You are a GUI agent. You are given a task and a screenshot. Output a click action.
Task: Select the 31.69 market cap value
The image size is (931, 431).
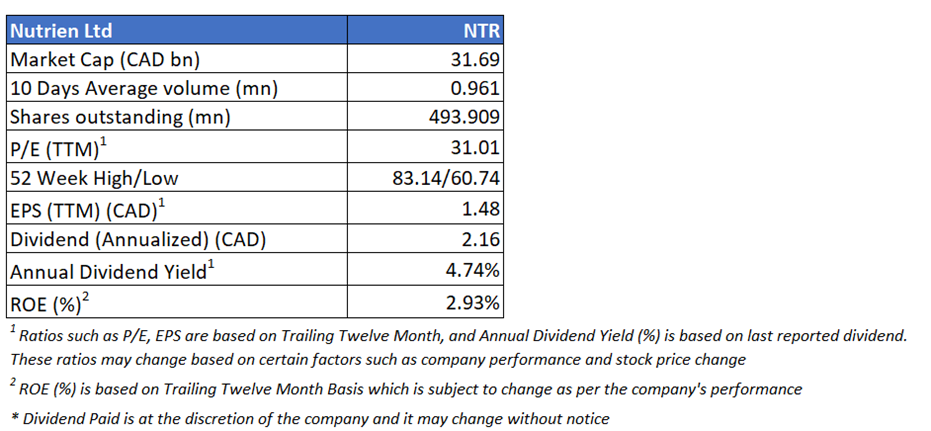click(476, 59)
